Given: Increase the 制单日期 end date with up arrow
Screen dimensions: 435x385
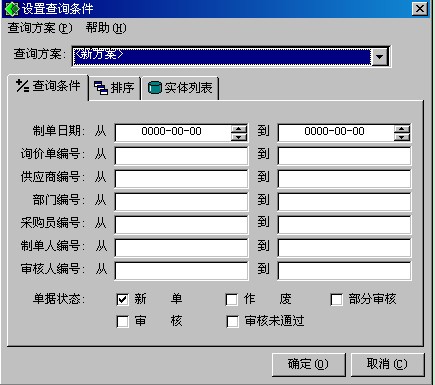Looking at the screenshot, I should [x=402, y=129].
